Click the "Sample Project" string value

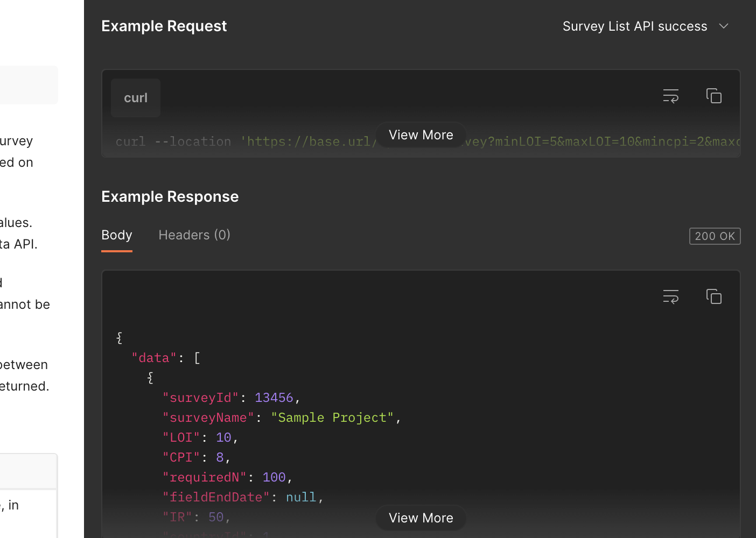pos(333,417)
